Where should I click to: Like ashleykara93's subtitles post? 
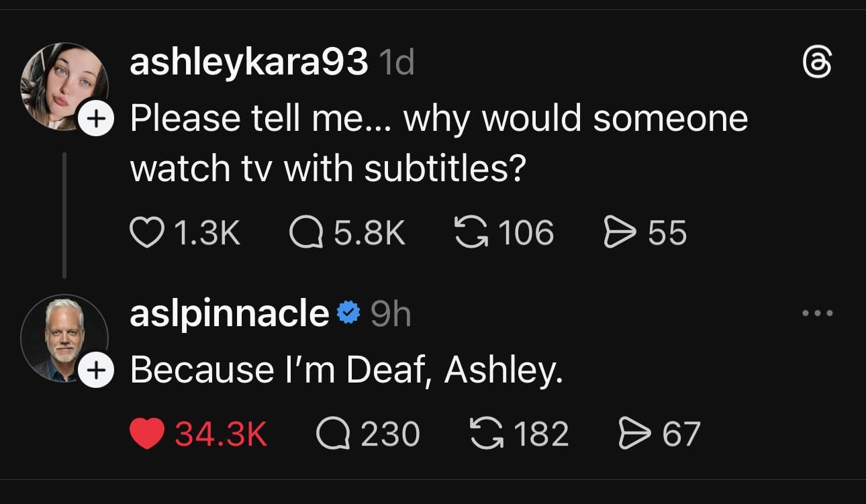[x=145, y=233]
